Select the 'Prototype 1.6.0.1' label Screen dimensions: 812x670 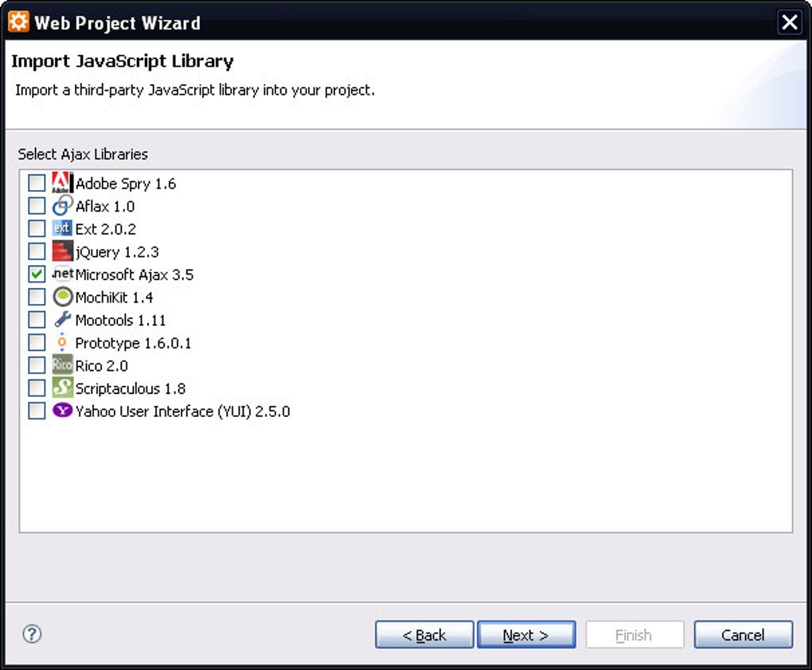click(134, 343)
